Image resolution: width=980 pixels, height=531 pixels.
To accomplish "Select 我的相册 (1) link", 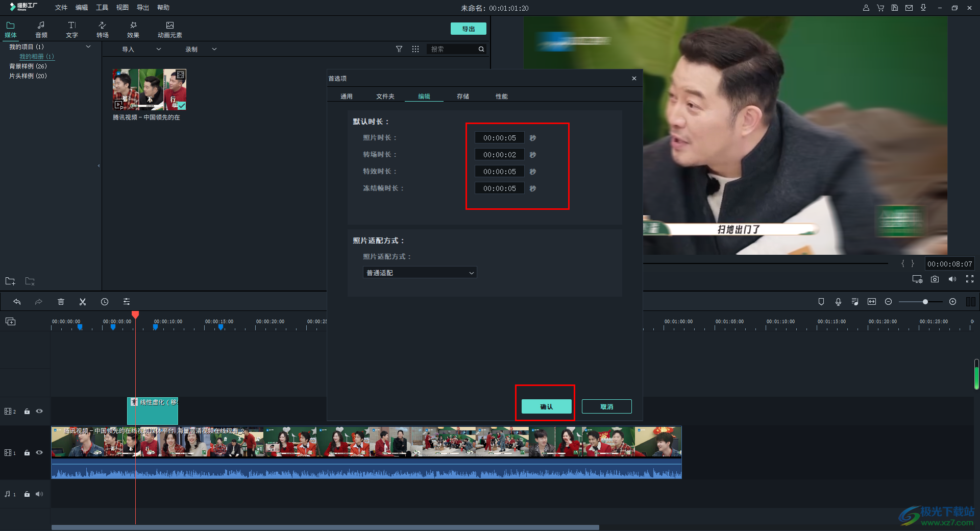I will coord(37,56).
